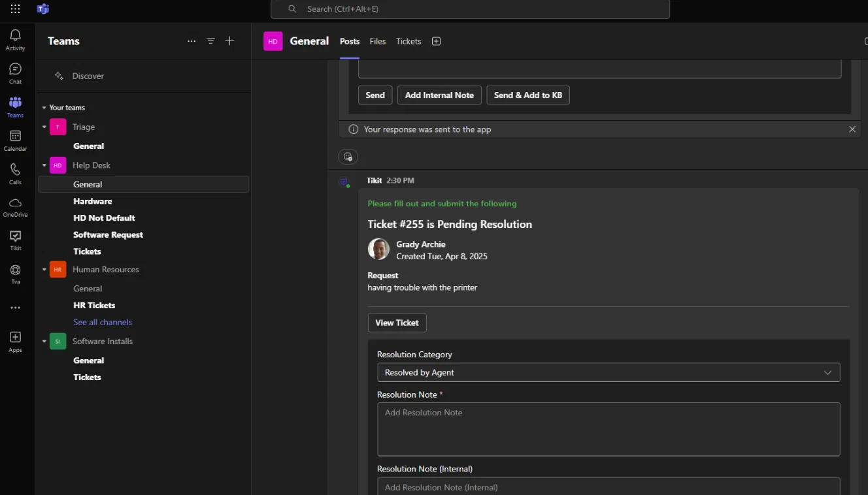The image size is (868, 495).
Task: Collapse the Human Resources team
Action: pyautogui.click(x=44, y=269)
